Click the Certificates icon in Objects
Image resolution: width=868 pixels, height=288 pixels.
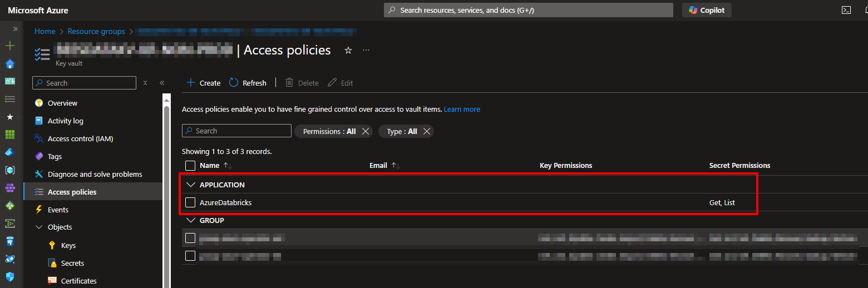pos(52,281)
